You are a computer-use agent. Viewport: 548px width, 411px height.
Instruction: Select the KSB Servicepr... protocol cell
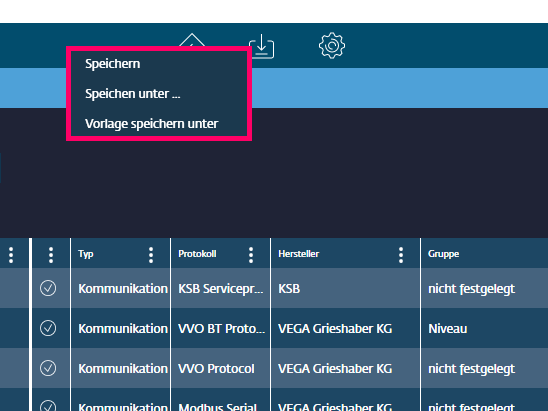tap(221, 289)
